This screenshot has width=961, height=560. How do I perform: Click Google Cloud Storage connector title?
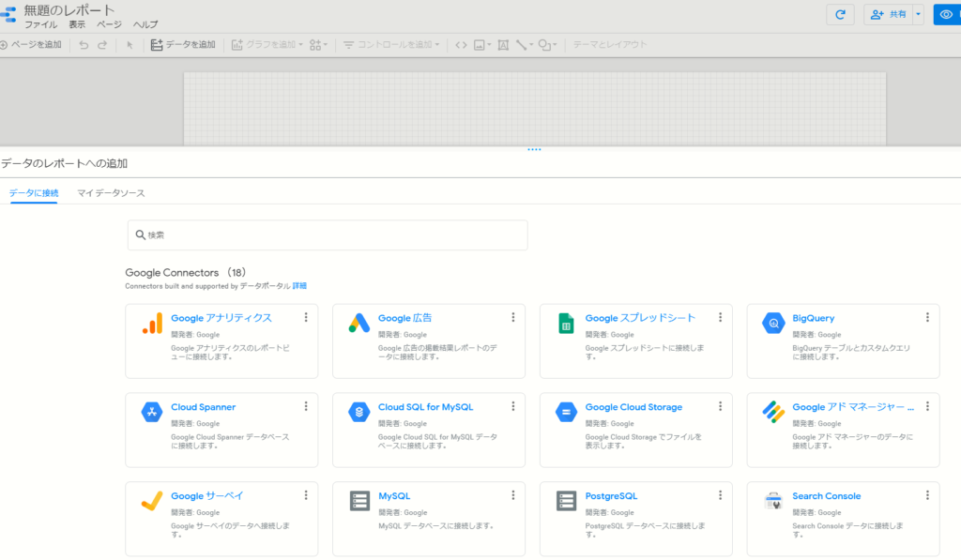pos(633,407)
